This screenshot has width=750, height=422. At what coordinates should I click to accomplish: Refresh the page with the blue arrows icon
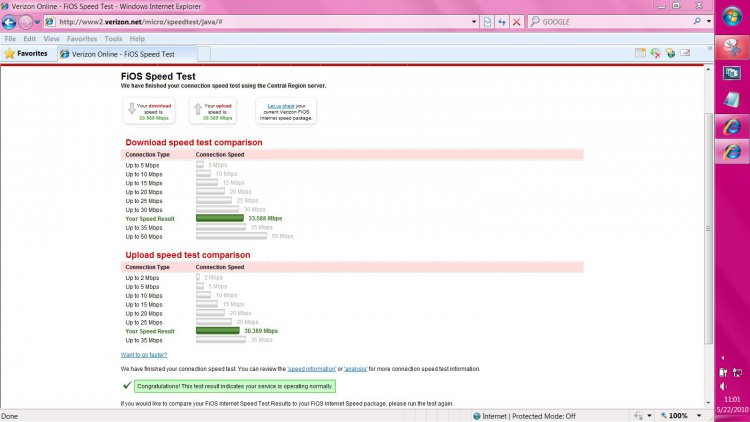coord(502,22)
